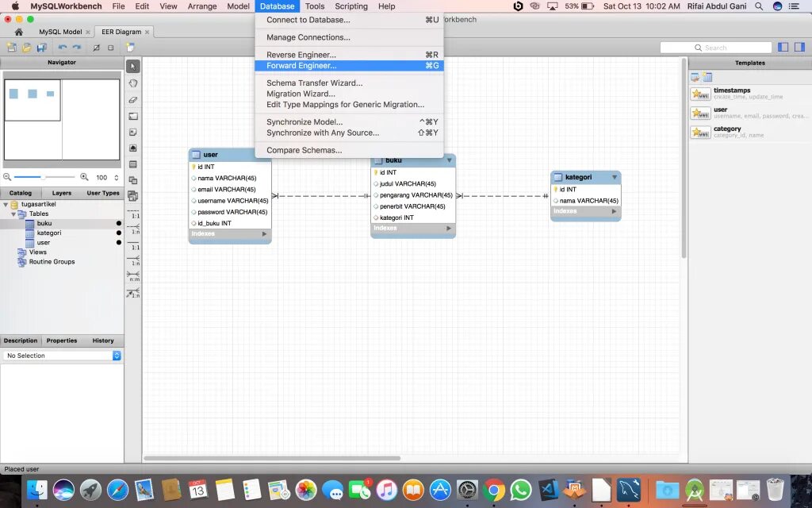Open the No Selection dropdown
The image size is (812, 508).
click(x=62, y=356)
